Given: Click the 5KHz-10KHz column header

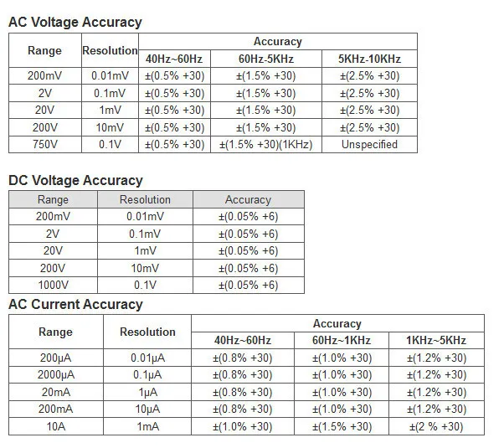Looking at the screenshot, I should coord(369,59).
